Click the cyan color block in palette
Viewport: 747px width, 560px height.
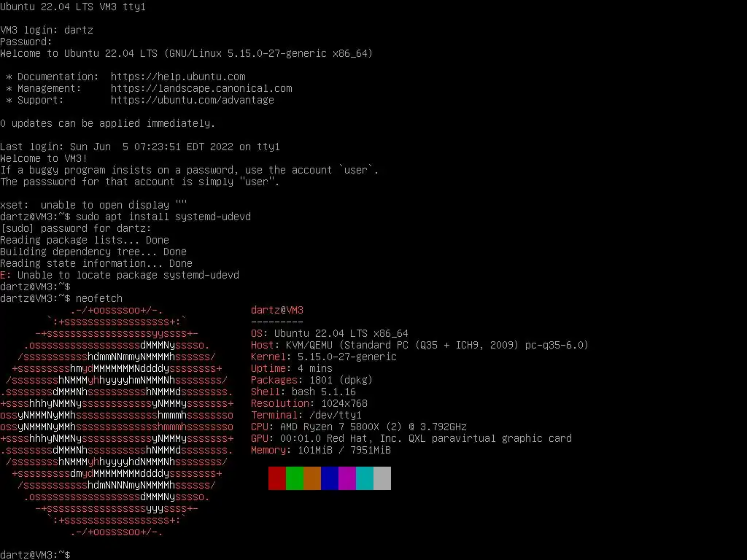(x=365, y=478)
